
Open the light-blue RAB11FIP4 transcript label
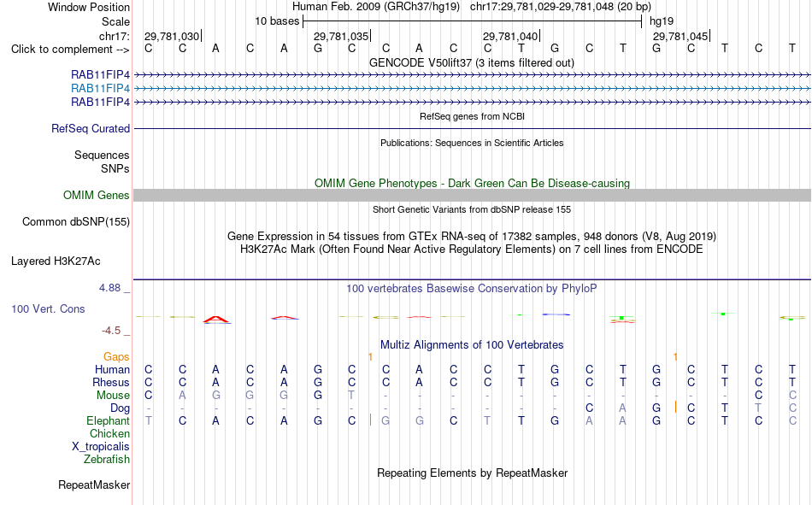point(101,88)
